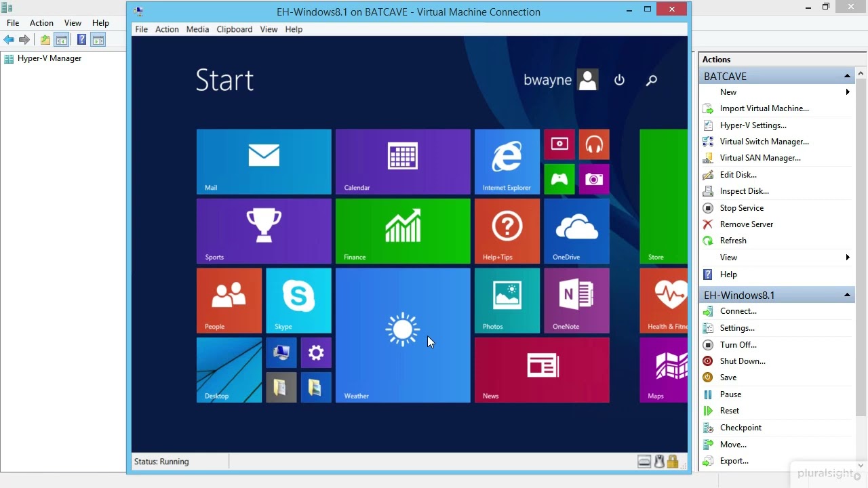The image size is (868, 488).
Task: Open the Sports tile
Action: (264, 231)
